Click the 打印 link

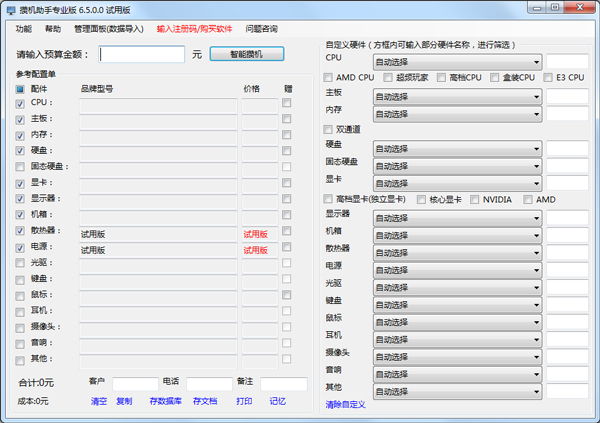coord(244,401)
